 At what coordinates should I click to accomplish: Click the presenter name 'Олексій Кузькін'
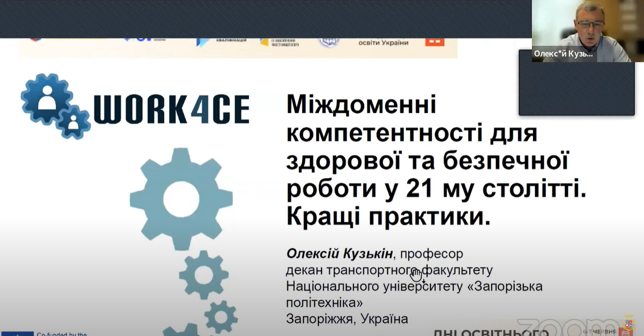[339, 254]
